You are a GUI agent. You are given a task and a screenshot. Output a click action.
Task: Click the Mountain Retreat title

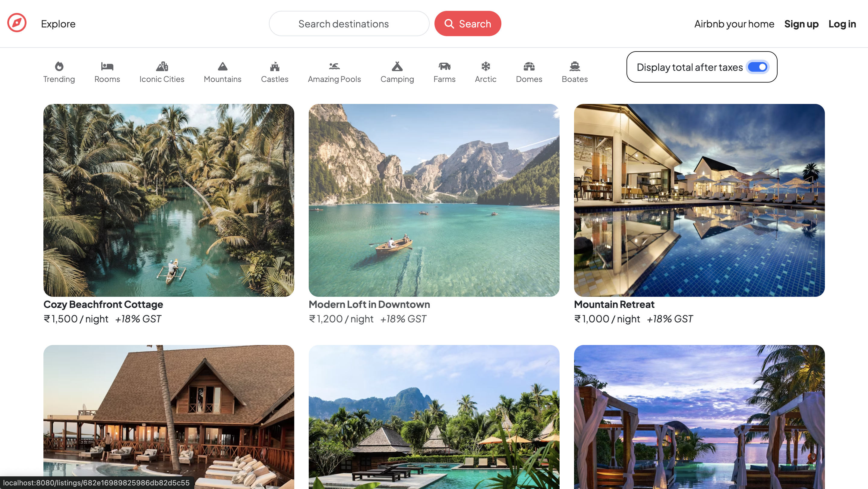(x=614, y=304)
